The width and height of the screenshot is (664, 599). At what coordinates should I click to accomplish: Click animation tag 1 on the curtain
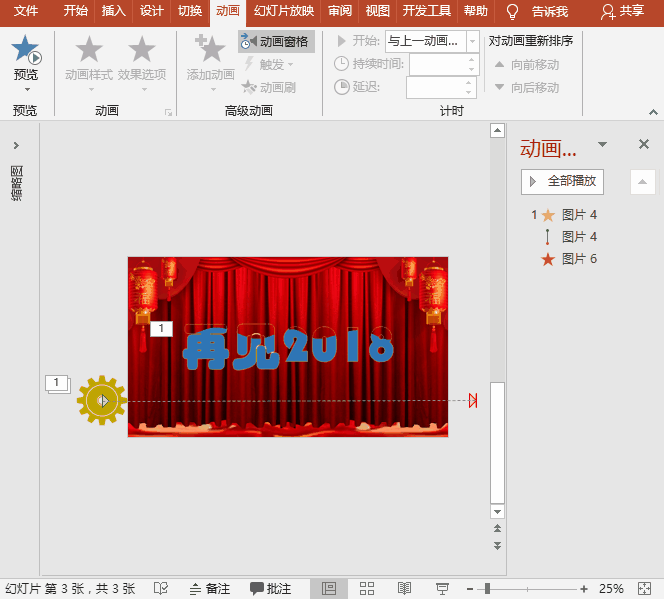tap(161, 328)
